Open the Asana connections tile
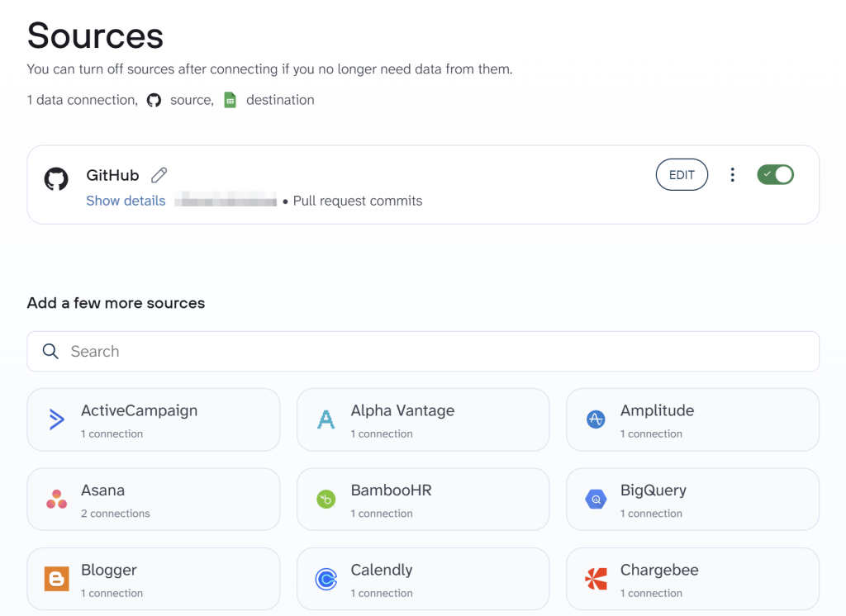This screenshot has height=616, width=846. [x=153, y=499]
